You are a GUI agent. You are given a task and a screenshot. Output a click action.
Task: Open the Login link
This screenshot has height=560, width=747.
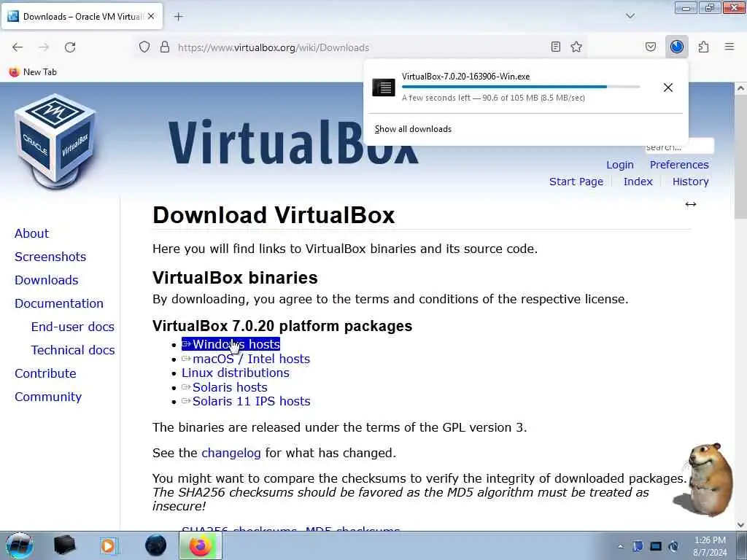pyautogui.click(x=620, y=165)
